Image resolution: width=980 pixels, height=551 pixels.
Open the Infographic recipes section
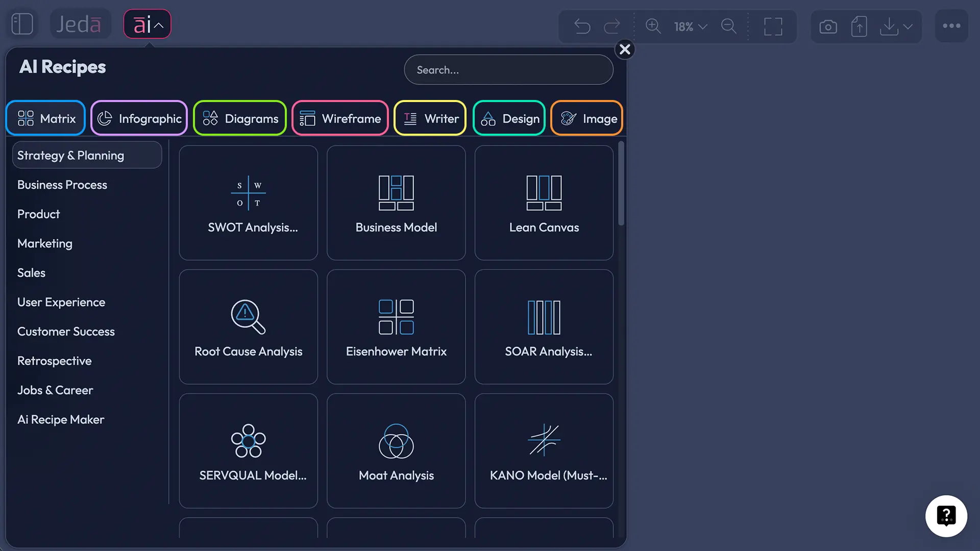[x=139, y=118]
